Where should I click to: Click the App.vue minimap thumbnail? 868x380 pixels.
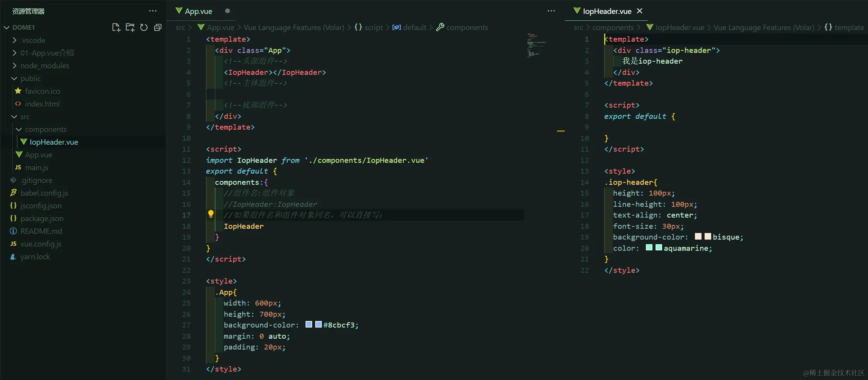[536, 46]
